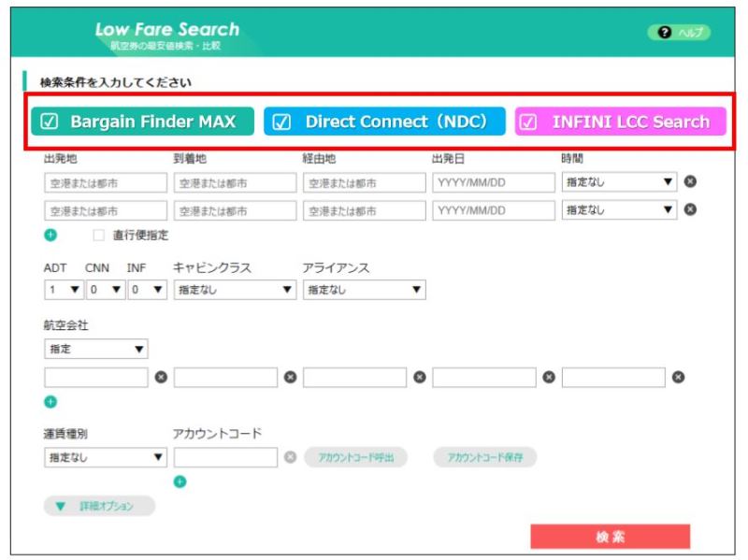Open the ヘルプ help button
Image resolution: width=748 pixels, height=560 pixels.
tap(679, 33)
